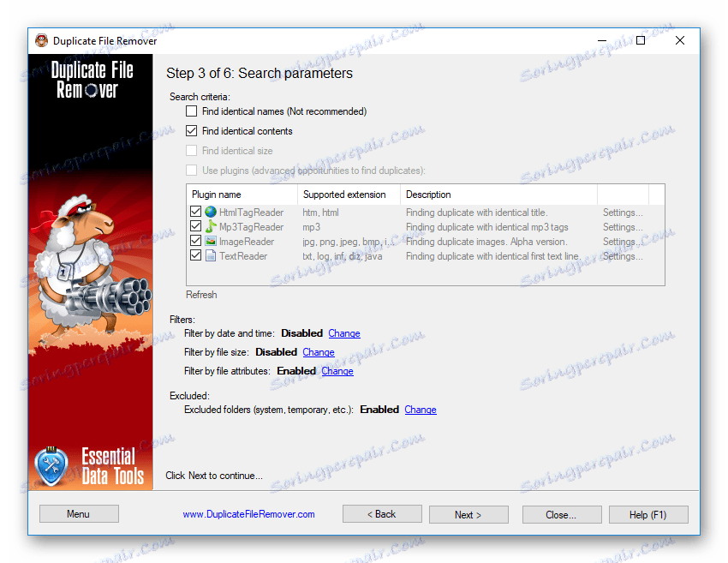Image resolution: width=728 pixels, height=563 pixels.
Task: Change the file attributes filter
Action: [x=337, y=371]
